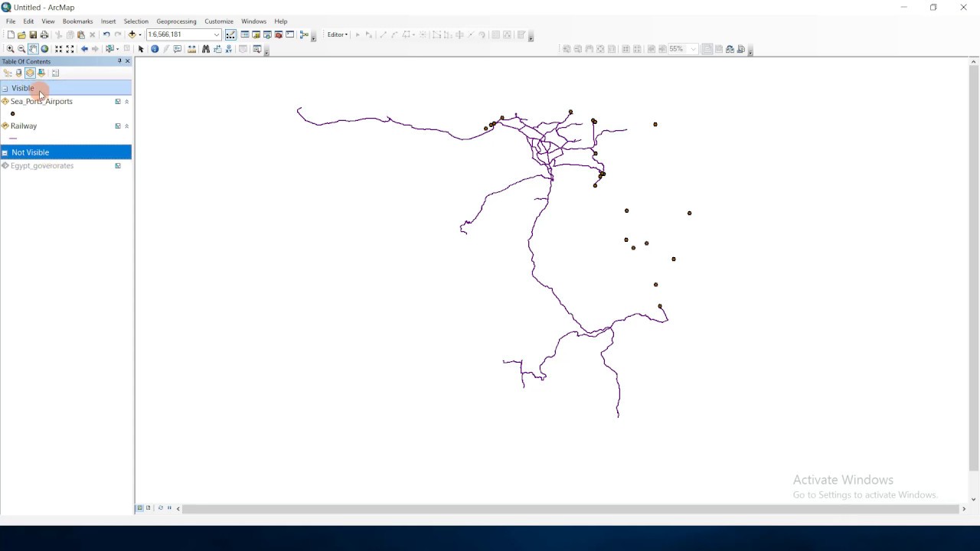The image size is (980, 551).
Task: Open the Find binoculars tool
Action: click(206, 49)
